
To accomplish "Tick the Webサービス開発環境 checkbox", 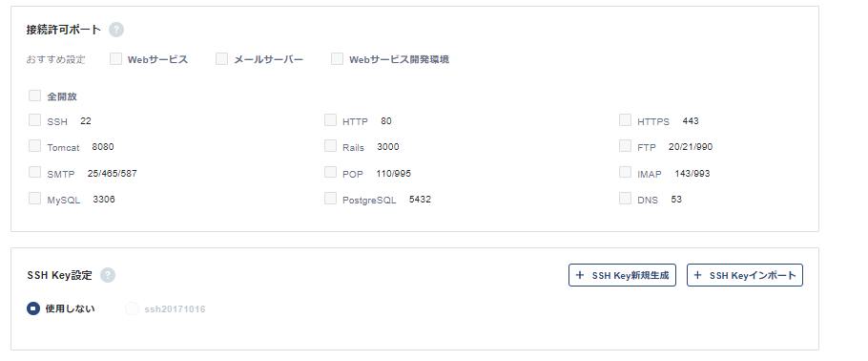I will coord(337,59).
